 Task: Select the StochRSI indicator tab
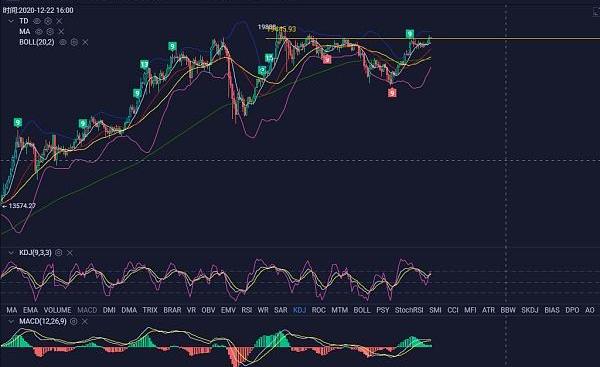point(409,310)
